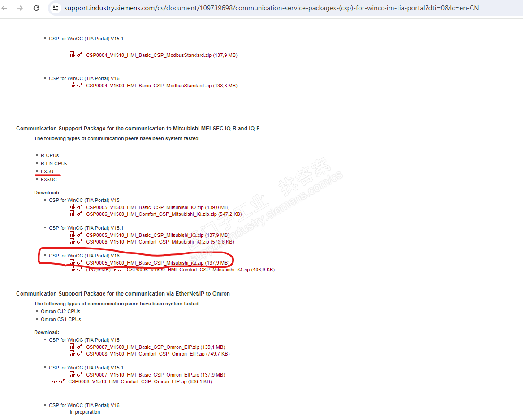Download CSP0006_V1600_HMI_Comfort_CSP_Mitsubishi_iQ.zip
The height and width of the screenshot is (420, 523).
(201, 270)
